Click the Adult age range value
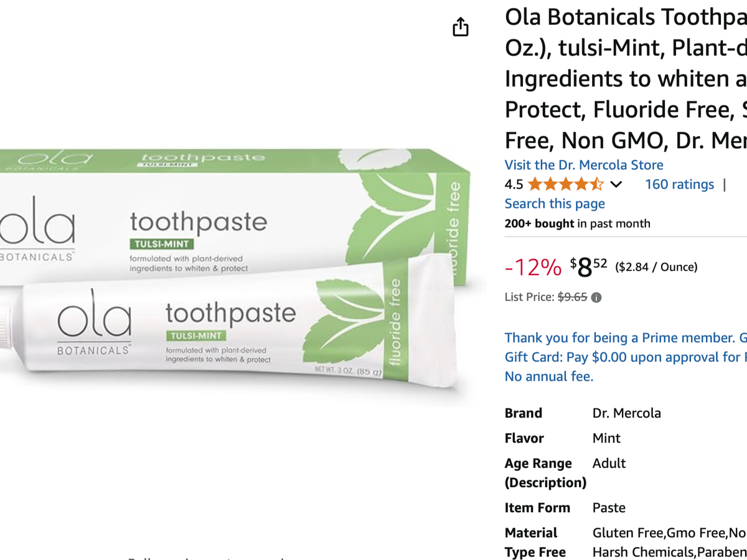The height and width of the screenshot is (560, 747). tap(609, 463)
